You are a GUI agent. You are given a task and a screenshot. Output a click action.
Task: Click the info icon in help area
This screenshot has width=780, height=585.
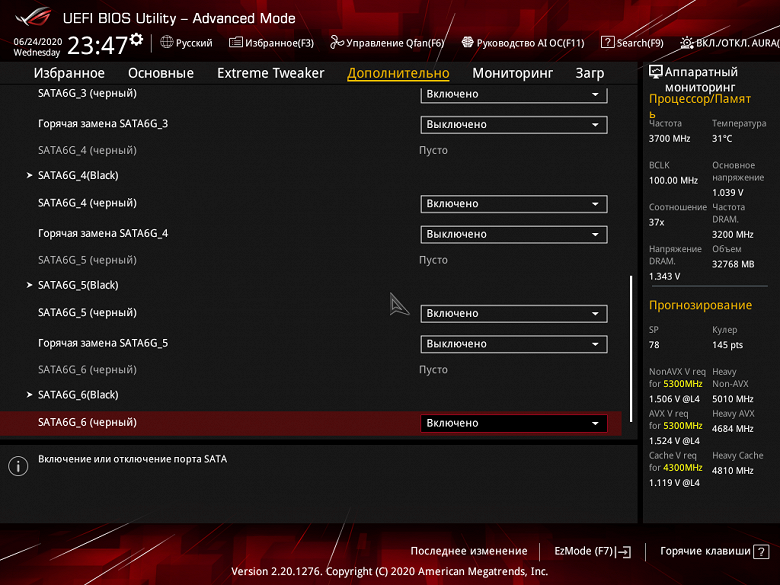click(18, 466)
